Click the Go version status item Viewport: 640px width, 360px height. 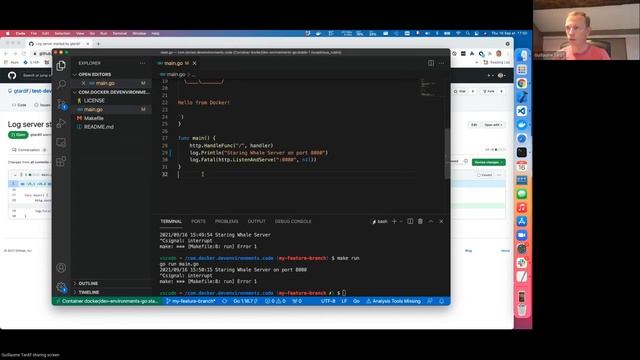point(245,301)
